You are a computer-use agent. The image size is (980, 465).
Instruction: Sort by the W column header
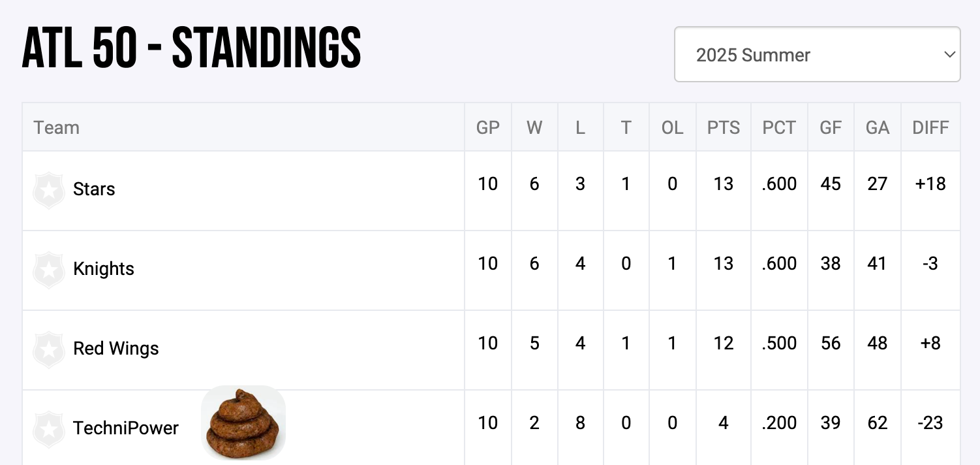[534, 127]
